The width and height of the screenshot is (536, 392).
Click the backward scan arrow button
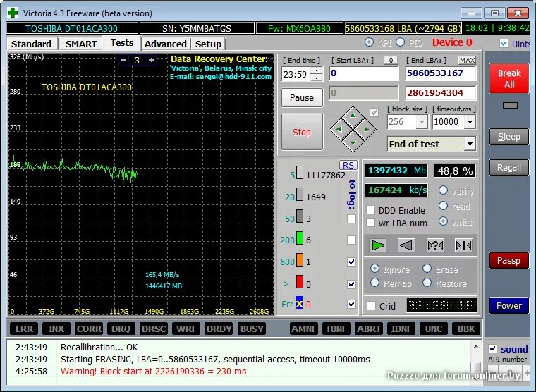click(406, 245)
